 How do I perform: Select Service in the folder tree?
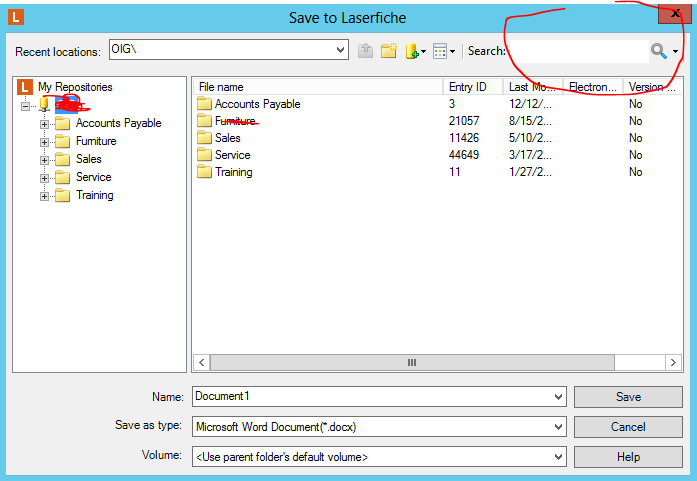(94, 177)
